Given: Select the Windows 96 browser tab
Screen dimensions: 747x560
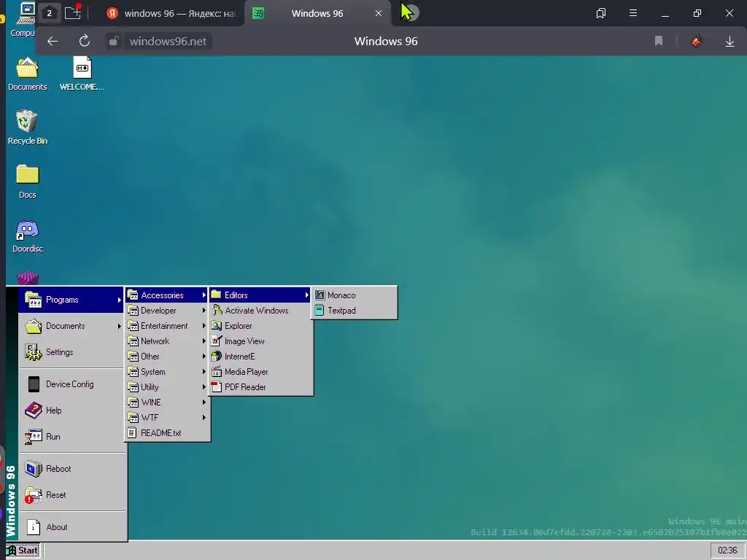Looking at the screenshot, I should (x=317, y=13).
